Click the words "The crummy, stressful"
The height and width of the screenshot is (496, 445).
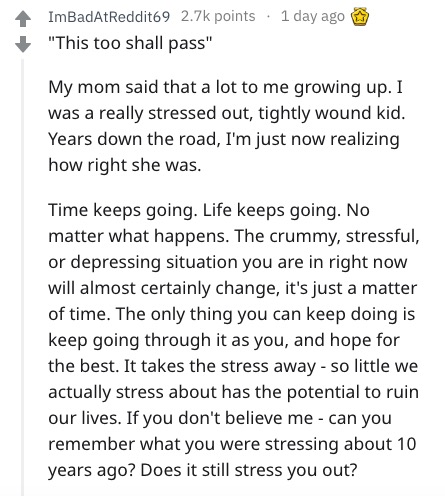click(x=325, y=236)
